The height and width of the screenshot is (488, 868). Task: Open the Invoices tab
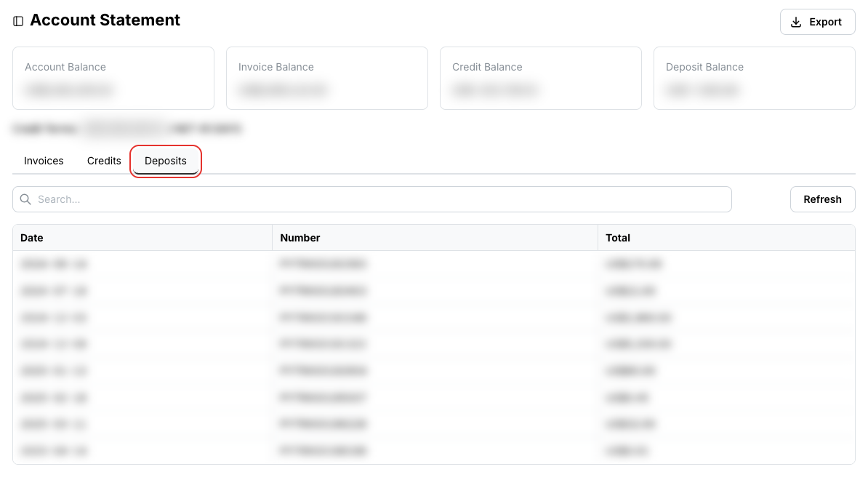(x=44, y=161)
